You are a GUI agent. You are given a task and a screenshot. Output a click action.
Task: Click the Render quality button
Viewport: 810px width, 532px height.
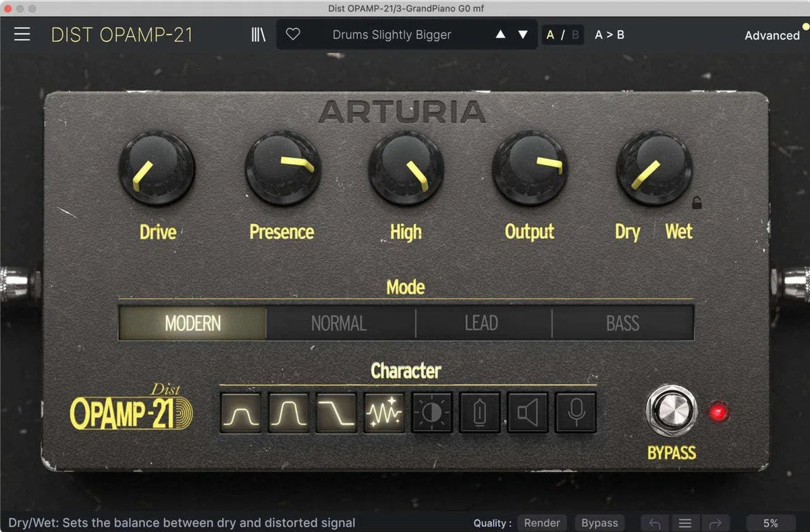(542, 523)
